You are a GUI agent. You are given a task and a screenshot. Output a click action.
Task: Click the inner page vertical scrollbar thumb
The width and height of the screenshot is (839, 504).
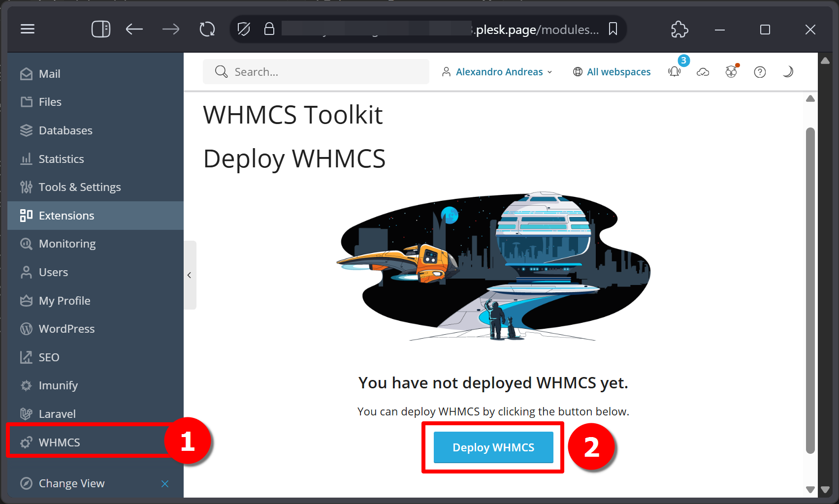(810, 290)
